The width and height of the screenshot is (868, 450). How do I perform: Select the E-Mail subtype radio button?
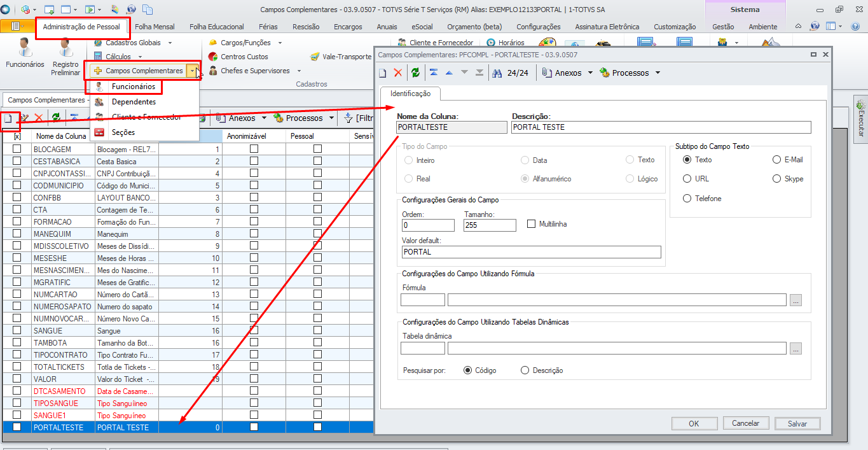point(776,160)
